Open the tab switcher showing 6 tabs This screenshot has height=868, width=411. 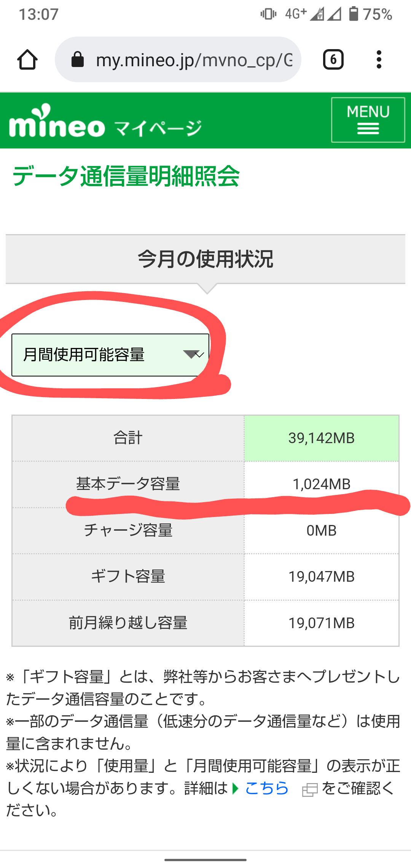click(x=333, y=60)
